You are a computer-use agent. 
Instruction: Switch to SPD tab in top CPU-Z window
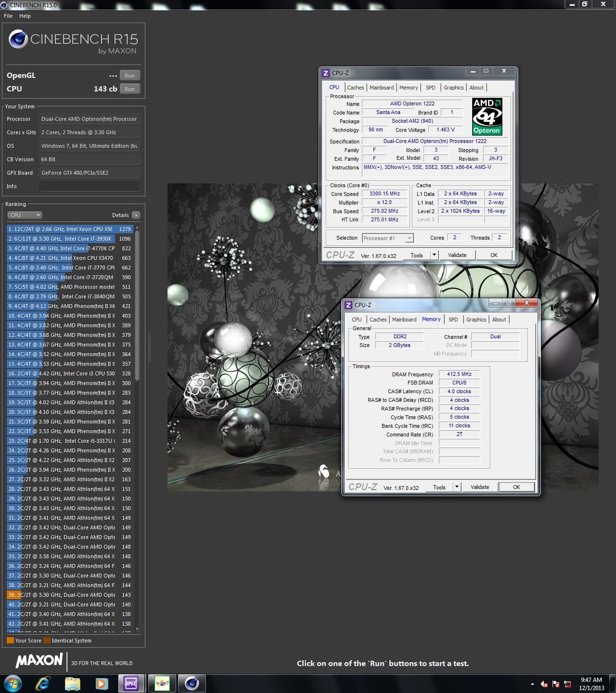pos(431,88)
